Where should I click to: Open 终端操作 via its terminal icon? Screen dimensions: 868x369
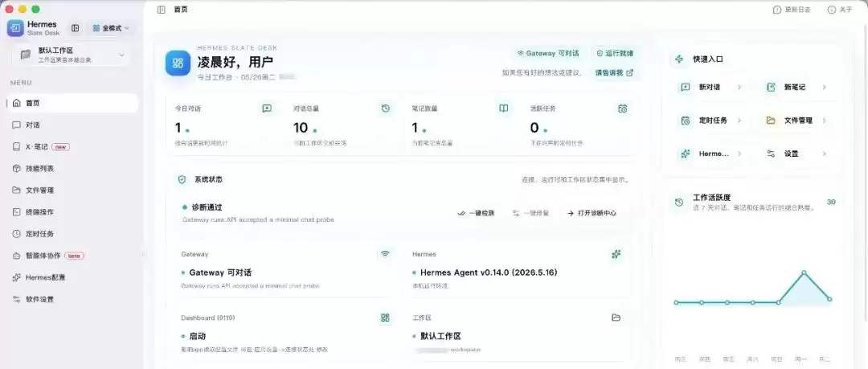17,211
